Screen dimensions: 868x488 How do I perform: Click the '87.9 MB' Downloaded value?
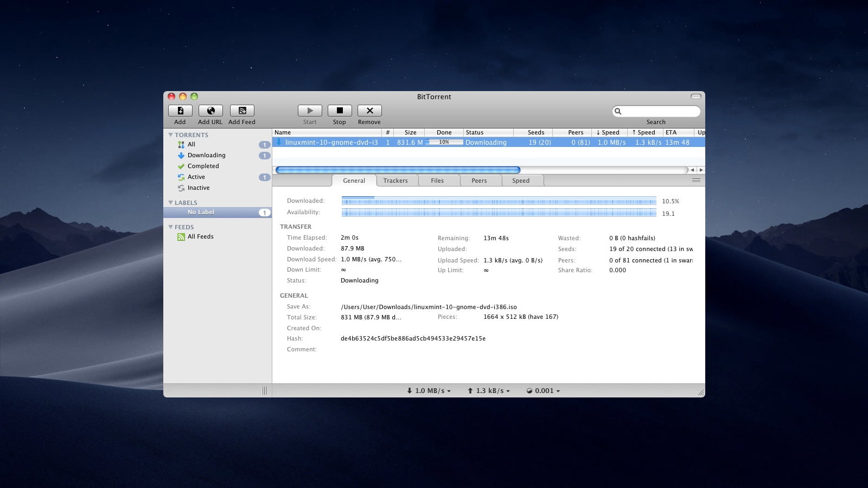coord(353,248)
